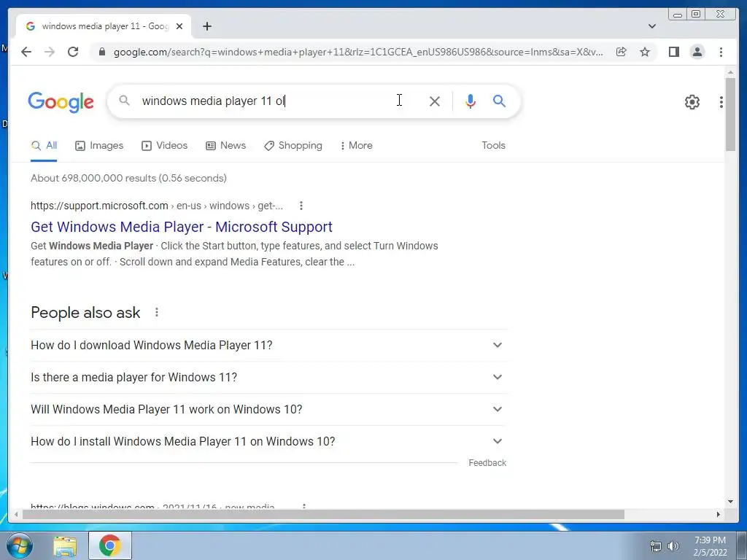
Task: Open Chrome side panel
Action: pos(673,52)
